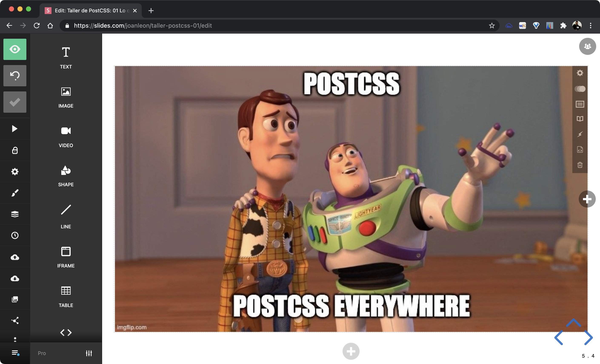600x364 pixels.
Task: Insert a TABLE block
Action: pyautogui.click(x=66, y=297)
